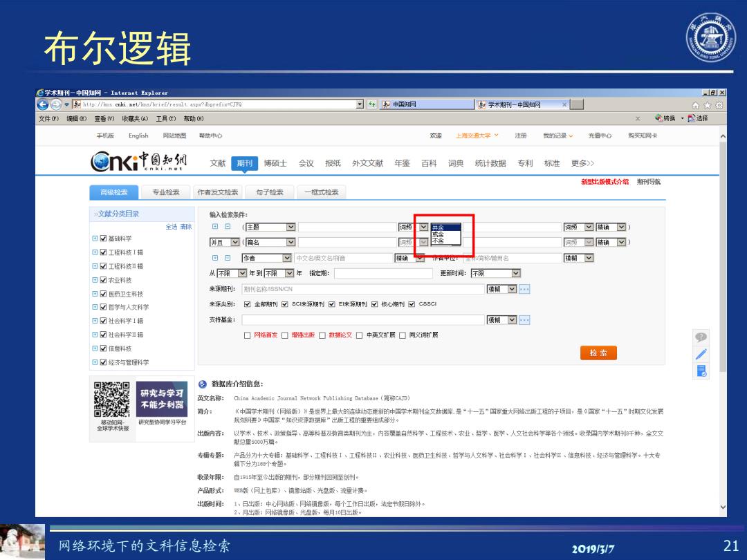Screen dimensions: 747x560
Task: Open the fund picker button beside 支持基金
Action: (x=524, y=320)
